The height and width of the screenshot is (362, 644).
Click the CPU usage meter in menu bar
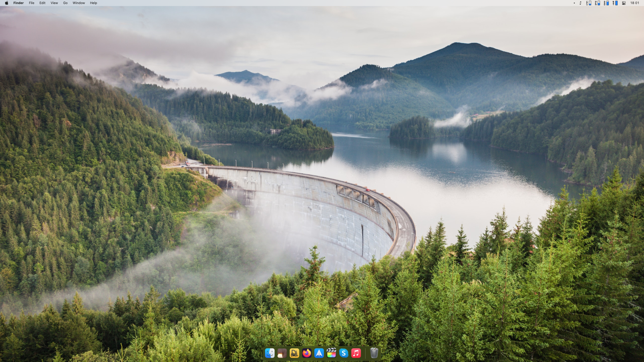[589, 3]
